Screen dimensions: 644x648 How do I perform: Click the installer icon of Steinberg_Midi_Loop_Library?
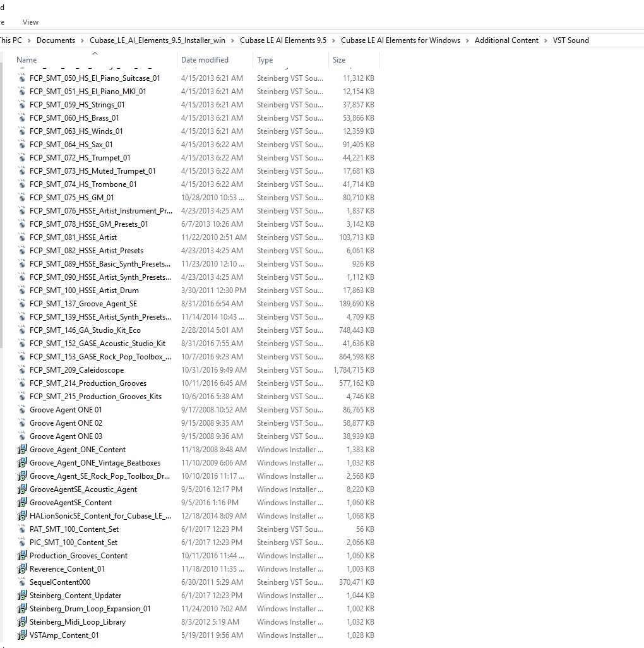click(22, 621)
